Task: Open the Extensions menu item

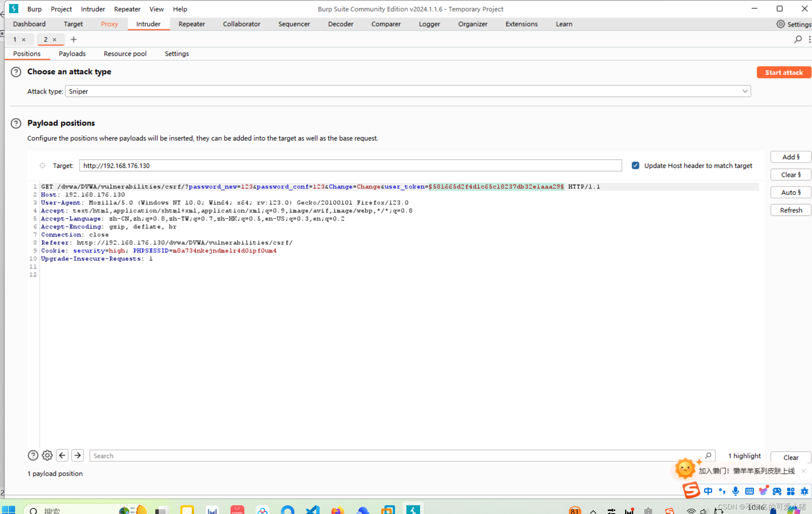Action: coord(520,24)
